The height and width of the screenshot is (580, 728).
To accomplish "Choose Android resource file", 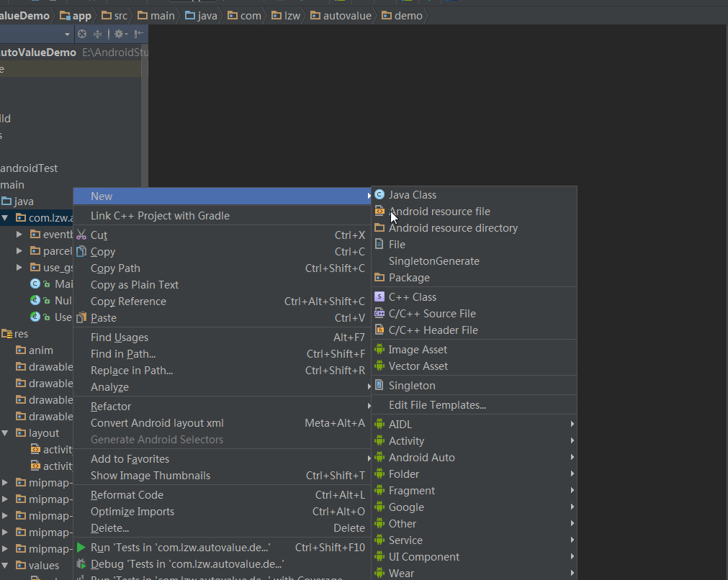I will pos(474,212).
